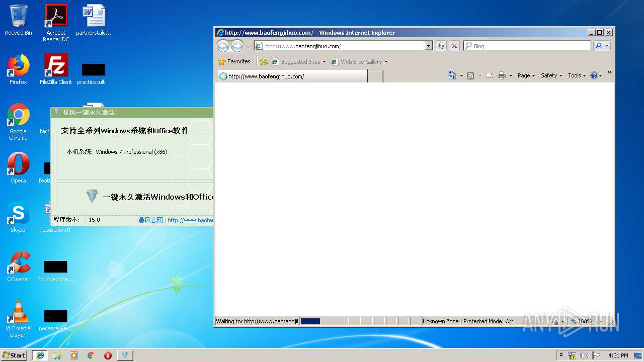Select the baofengjihuo.com tab

coord(292,76)
